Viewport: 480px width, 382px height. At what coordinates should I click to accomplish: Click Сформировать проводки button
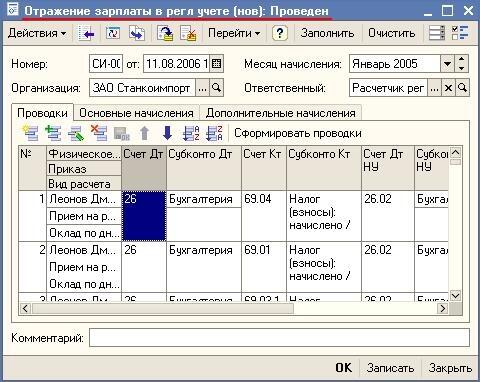(x=298, y=133)
